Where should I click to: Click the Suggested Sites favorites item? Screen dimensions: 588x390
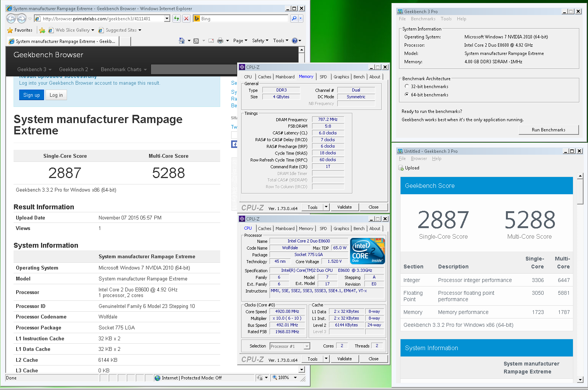click(120, 30)
